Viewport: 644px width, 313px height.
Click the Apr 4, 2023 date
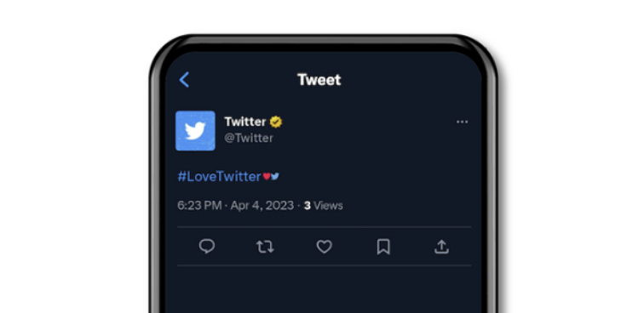tap(262, 205)
